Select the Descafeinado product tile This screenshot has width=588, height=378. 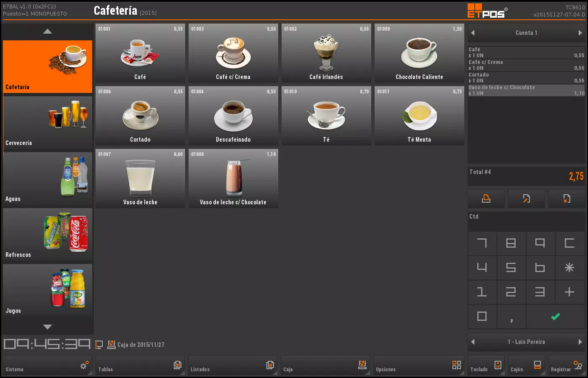point(233,116)
